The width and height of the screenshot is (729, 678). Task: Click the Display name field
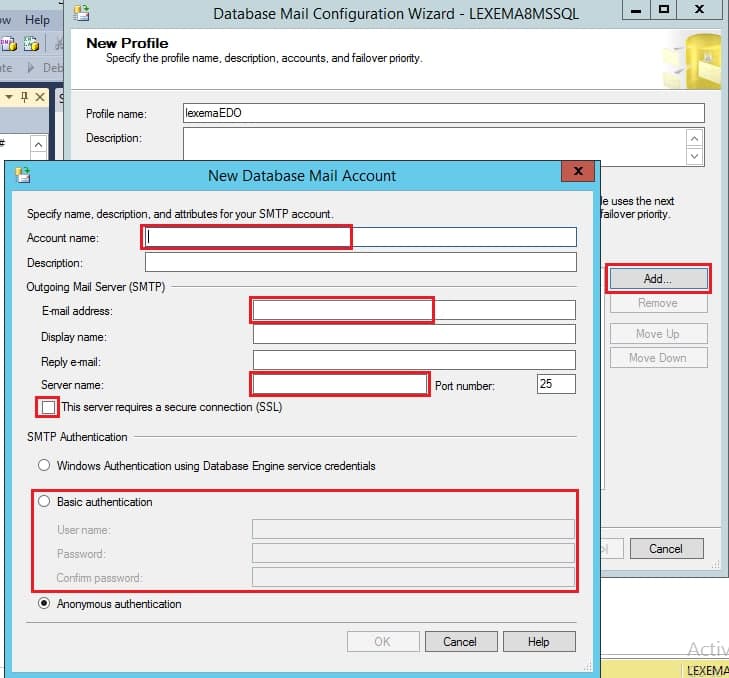[414, 334]
